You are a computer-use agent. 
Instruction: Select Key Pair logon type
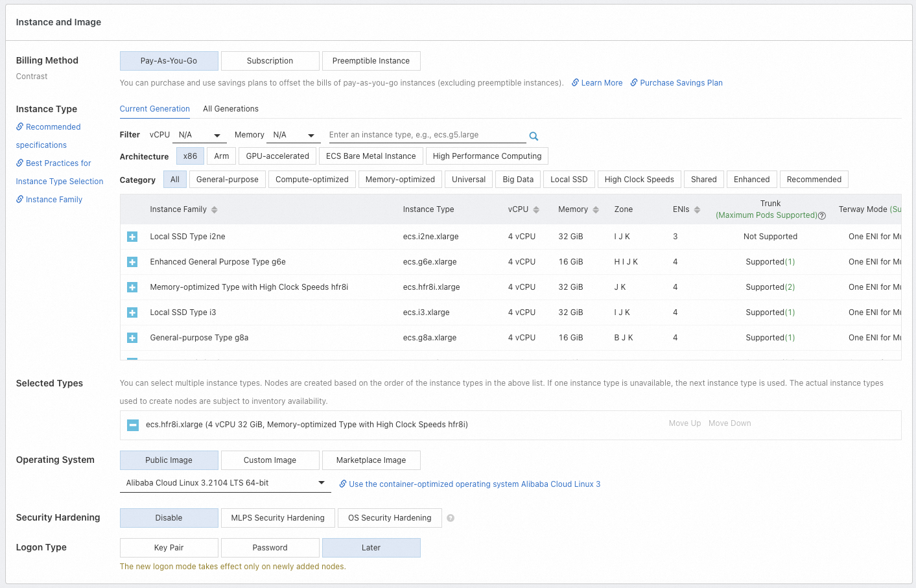coord(169,548)
